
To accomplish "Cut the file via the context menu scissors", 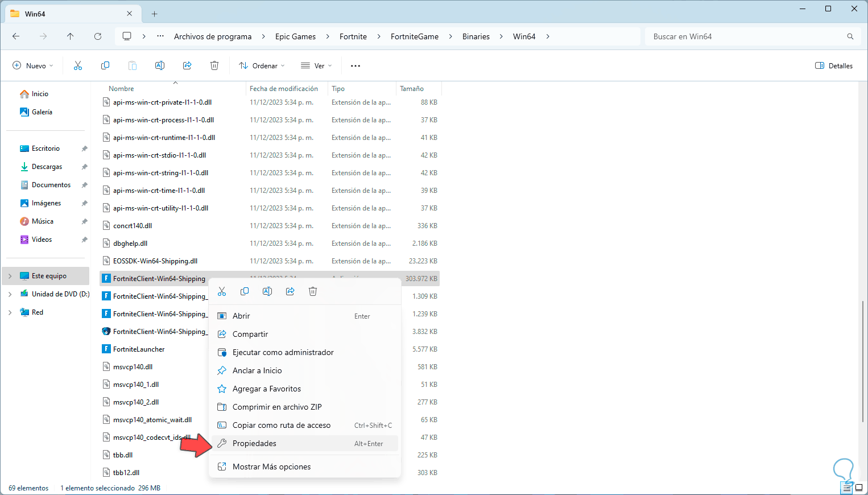I will click(222, 291).
